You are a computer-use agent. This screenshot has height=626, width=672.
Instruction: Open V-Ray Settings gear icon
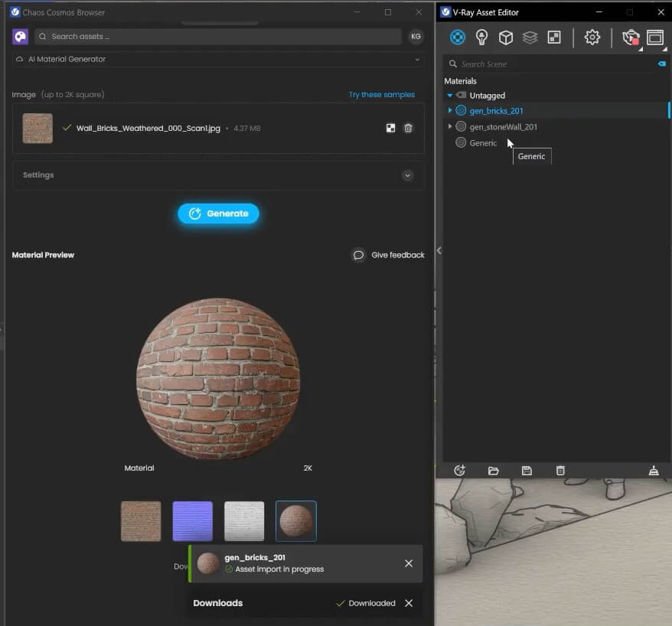(x=592, y=37)
